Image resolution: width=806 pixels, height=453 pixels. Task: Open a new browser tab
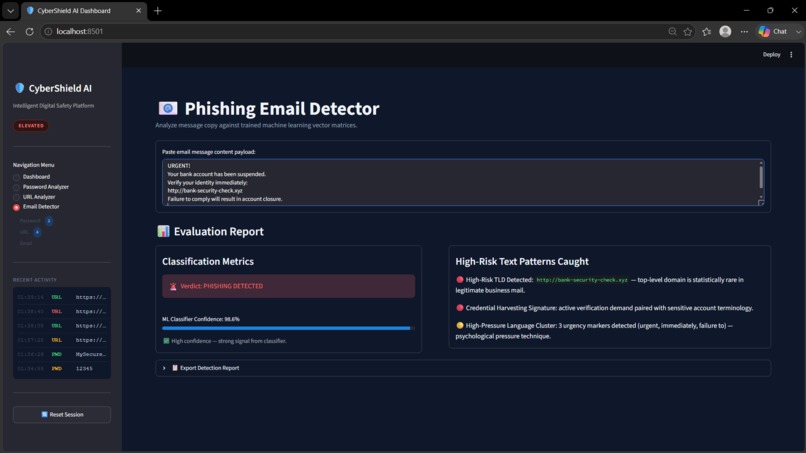[158, 10]
